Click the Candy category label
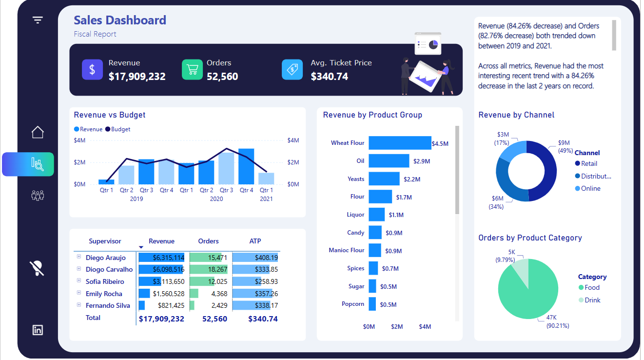644x360 pixels. [356, 233]
